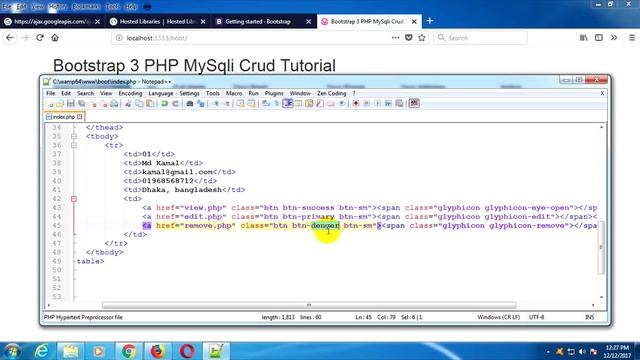Open Internet Explorer from the taskbar
Image resolution: width=640 pixels, height=360 pixels.
tap(41, 351)
